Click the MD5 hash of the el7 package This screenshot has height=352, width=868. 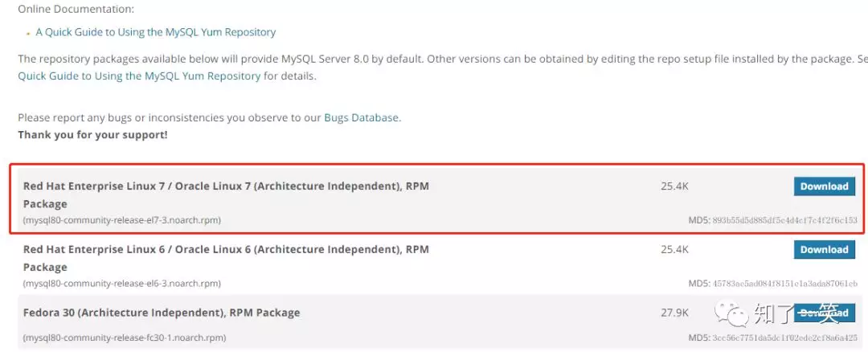click(784, 219)
